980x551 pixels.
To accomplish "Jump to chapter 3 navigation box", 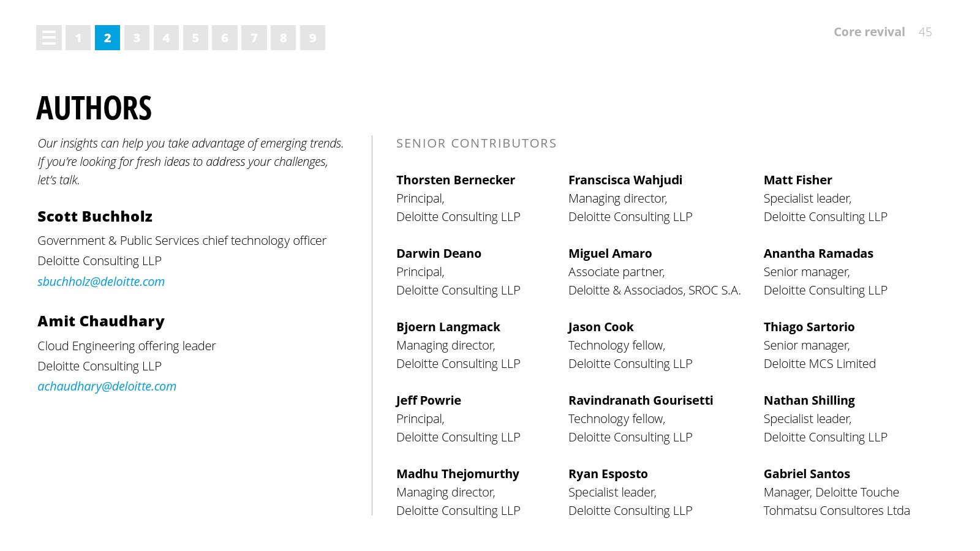I will click(x=137, y=38).
